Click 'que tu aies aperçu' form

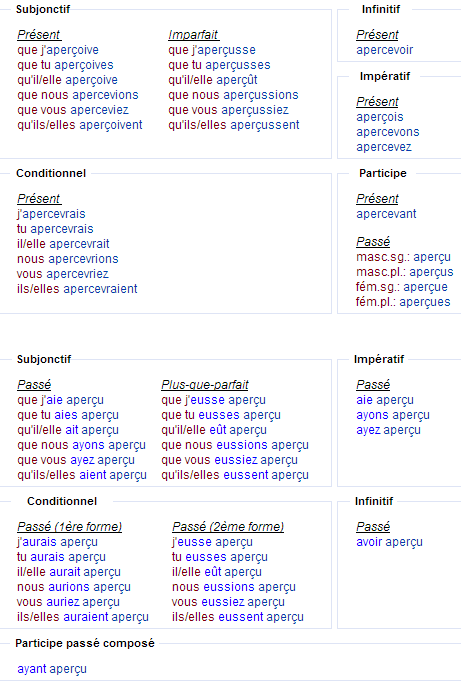[68, 415]
